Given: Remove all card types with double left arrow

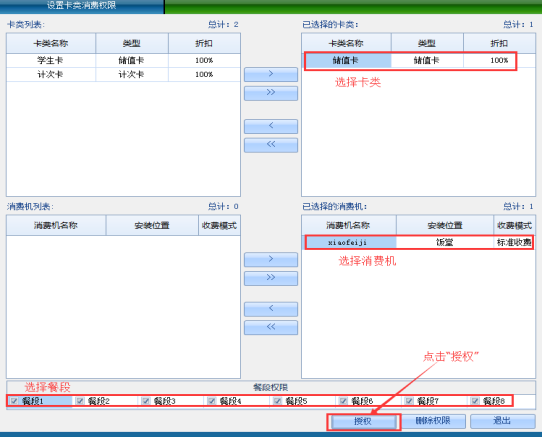Looking at the screenshot, I should point(271,145).
